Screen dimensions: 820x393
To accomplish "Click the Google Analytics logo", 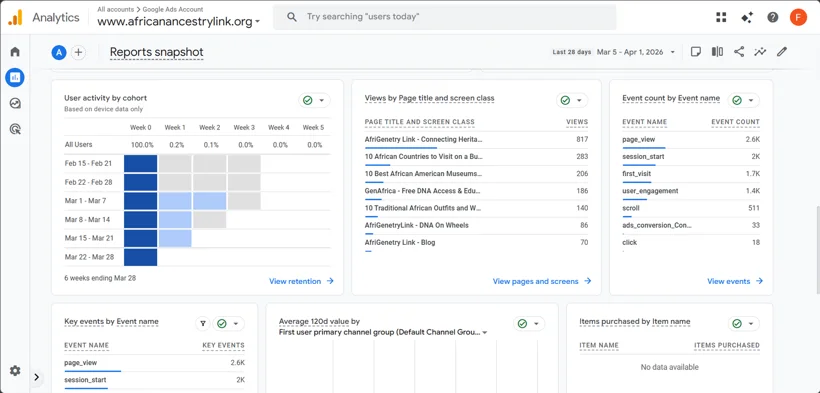I will coord(15,17).
